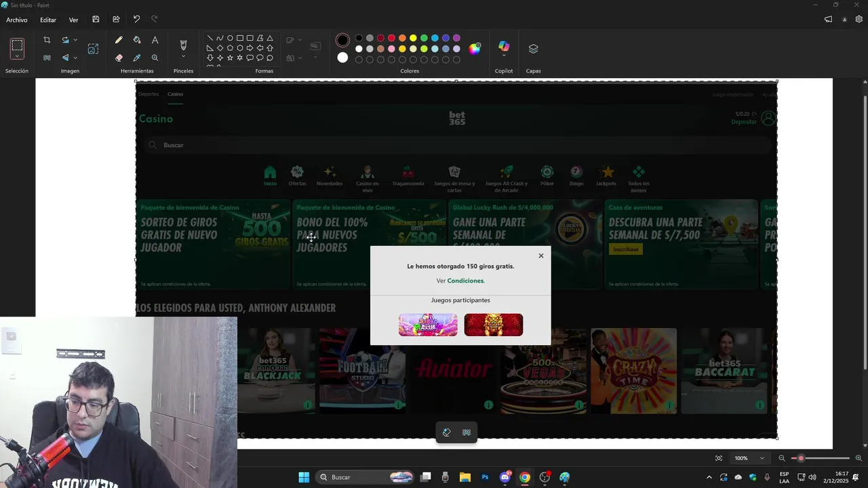Click the Condiciones link in popup

click(466, 281)
